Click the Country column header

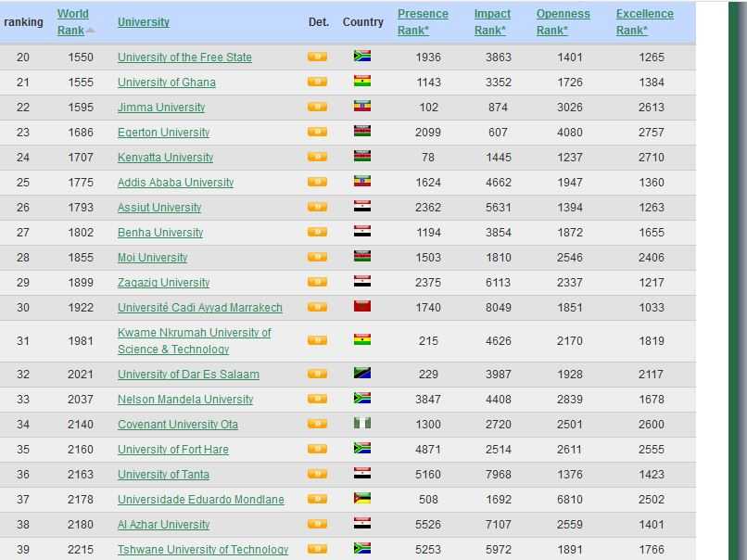click(363, 22)
